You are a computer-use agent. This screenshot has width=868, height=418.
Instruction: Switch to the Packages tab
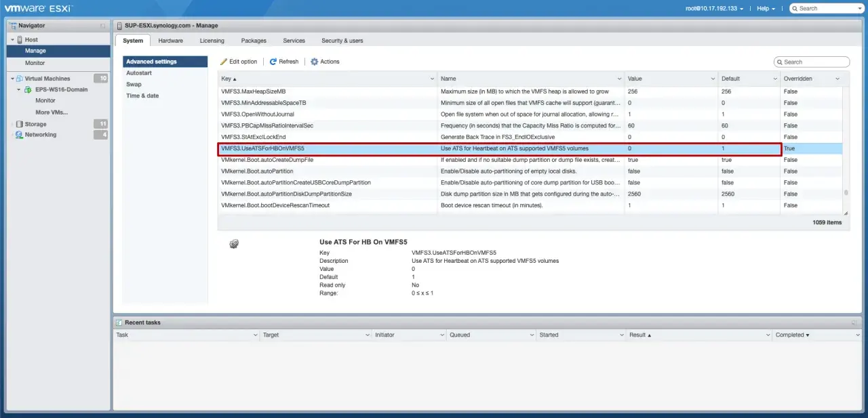coord(254,41)
